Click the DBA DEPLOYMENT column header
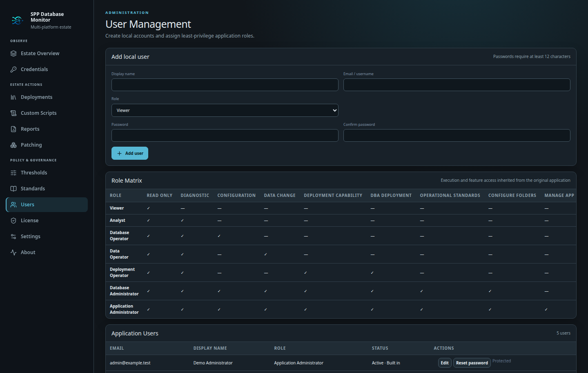588x373 pixels. coord(391,196)
